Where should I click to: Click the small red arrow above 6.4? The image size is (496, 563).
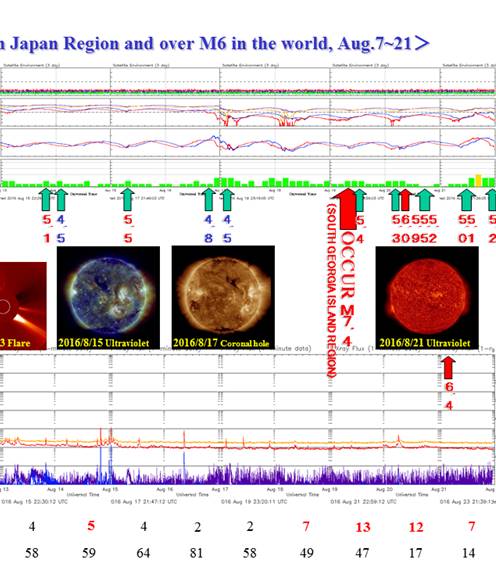click(x=448, y=368)
